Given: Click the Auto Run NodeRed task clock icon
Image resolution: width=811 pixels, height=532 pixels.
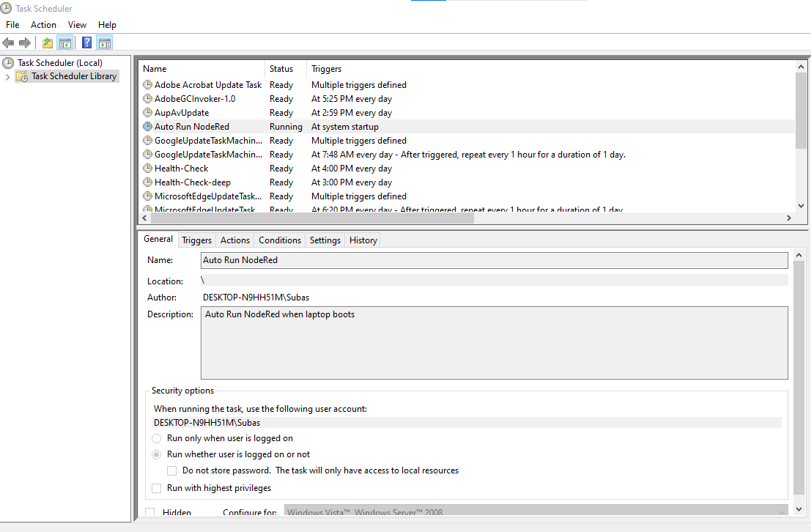Looking at the screenshot, I should point(147,127).
